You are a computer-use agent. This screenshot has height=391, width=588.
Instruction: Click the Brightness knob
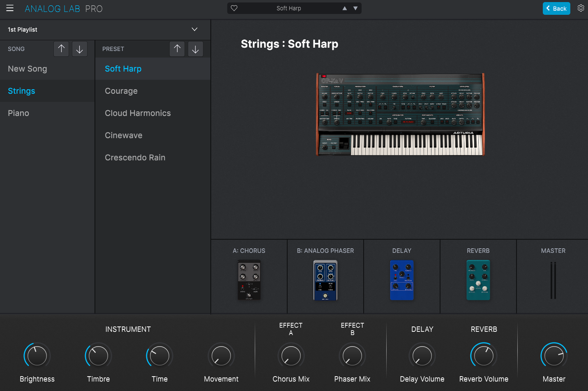point(37,356)
